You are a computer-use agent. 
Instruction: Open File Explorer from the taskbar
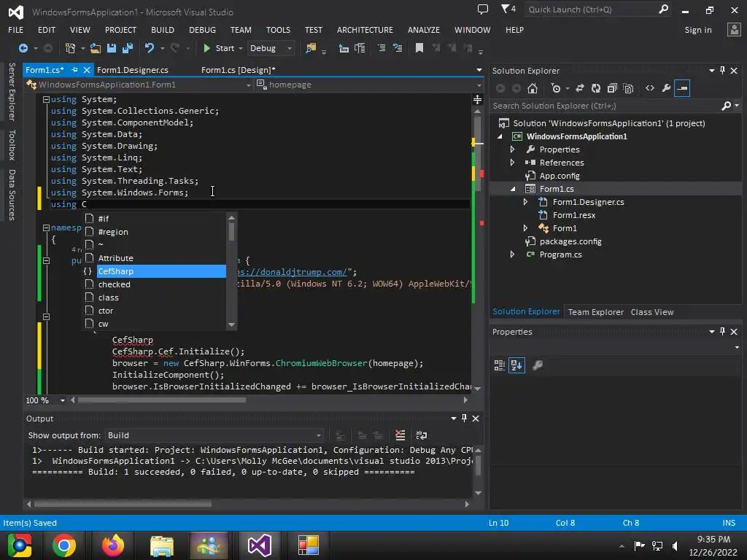[162, 545]
